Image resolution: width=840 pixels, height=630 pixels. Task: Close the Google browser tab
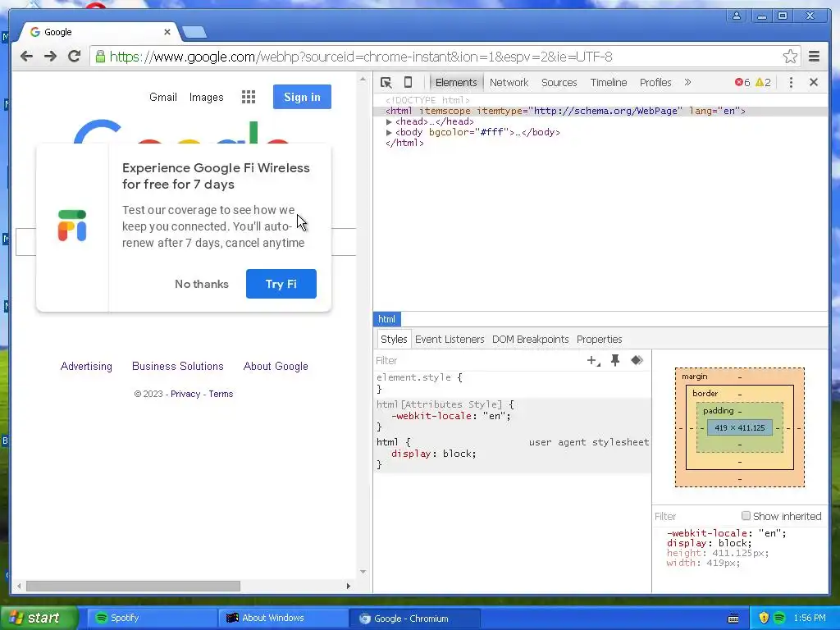coord(167,32)
